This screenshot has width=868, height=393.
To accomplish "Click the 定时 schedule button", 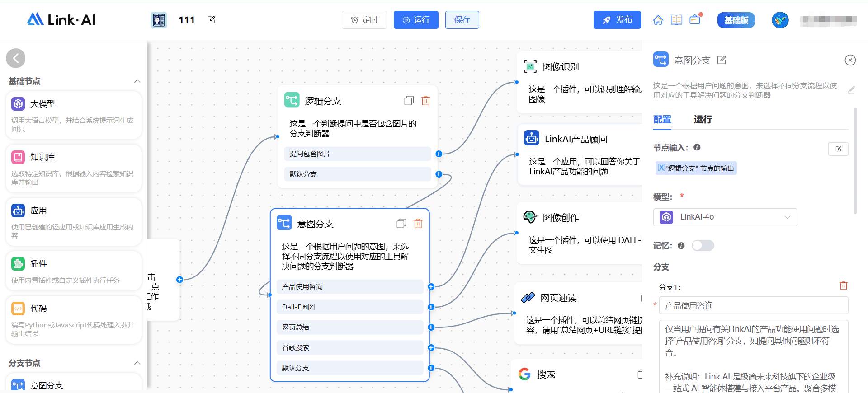I will [x=364, y=20].
